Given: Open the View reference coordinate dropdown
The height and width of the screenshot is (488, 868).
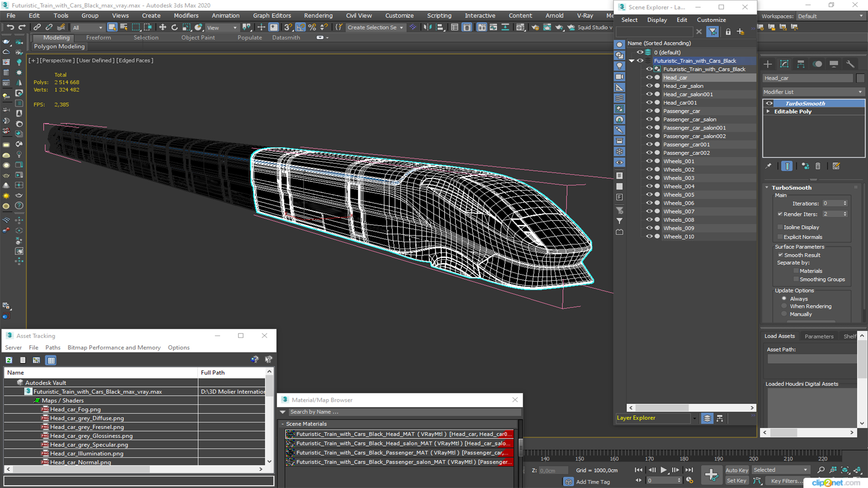Looking at the screenshot, I should (222, 28).
